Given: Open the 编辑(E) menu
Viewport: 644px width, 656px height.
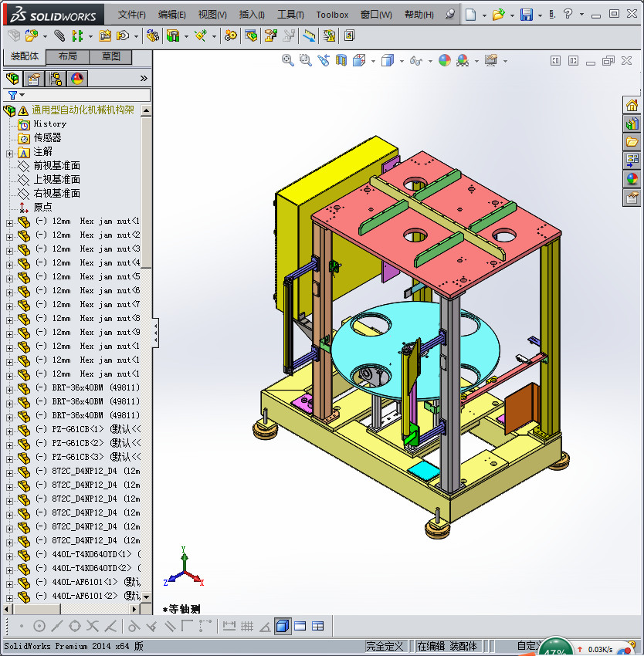Looking at the screenshot, I should (171, 15).
